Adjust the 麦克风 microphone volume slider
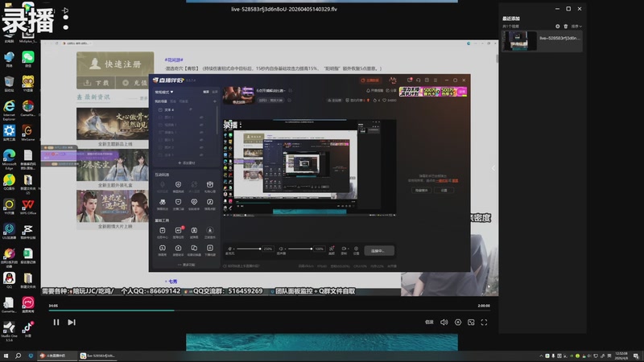This screenshot has height=362, width=644. click(249, 249)
